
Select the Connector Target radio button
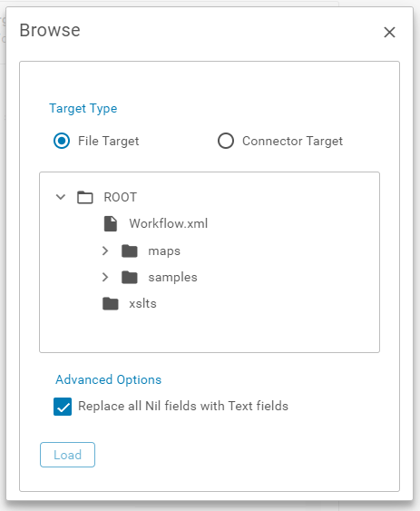[226, 141]
